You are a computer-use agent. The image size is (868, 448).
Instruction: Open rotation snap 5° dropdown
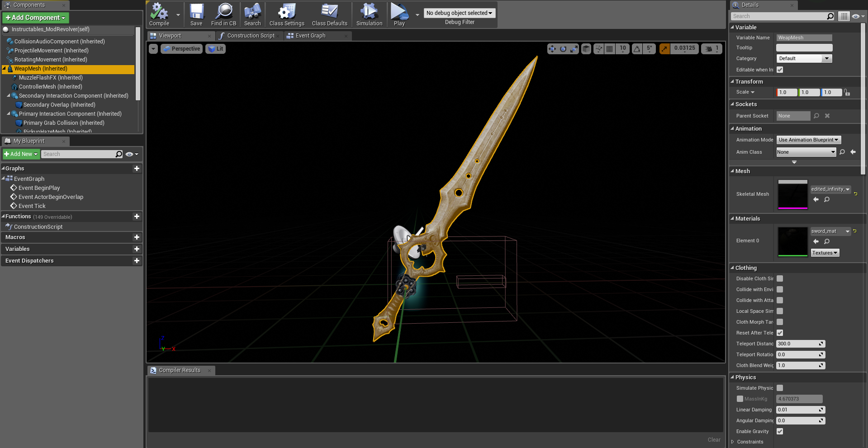[649, 49]
